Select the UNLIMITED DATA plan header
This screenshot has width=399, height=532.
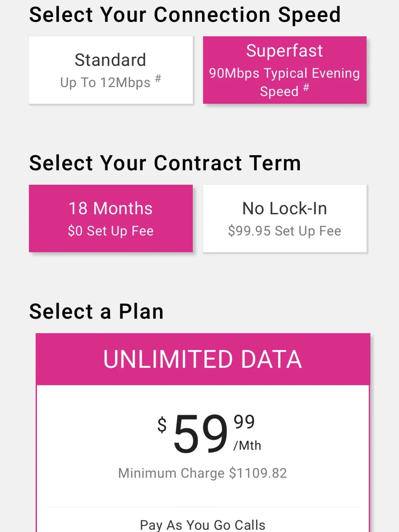(x=203, y=359)
